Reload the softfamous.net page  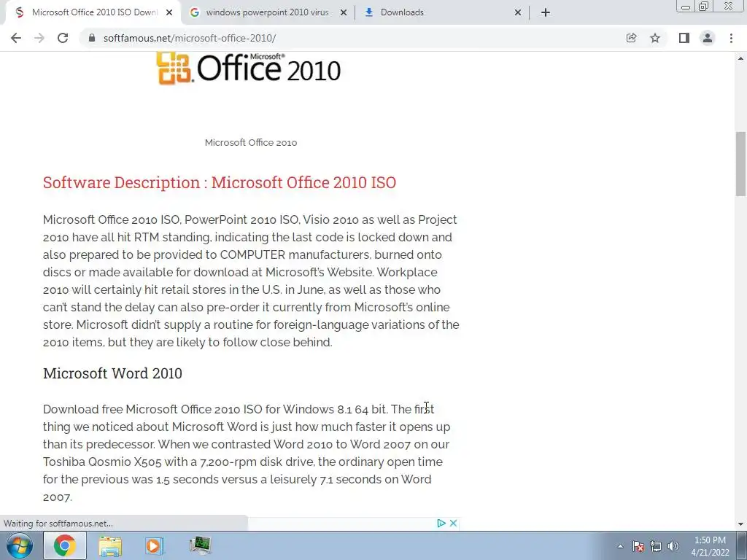click(63, 38)
